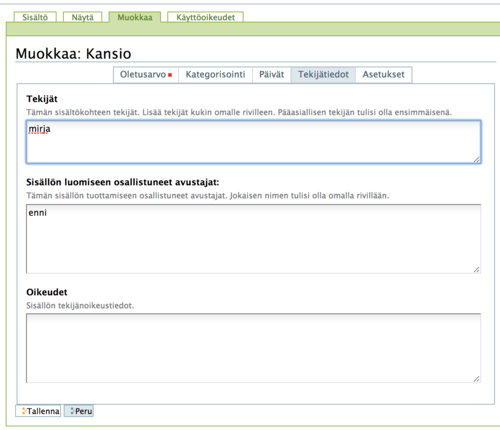
Task: Click the avustajat text area resize handle
Action: coord(477,269)
